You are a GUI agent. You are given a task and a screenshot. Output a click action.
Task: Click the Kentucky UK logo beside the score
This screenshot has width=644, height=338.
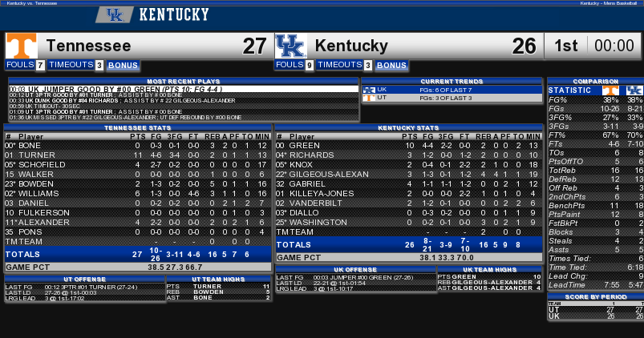[290, 46]
